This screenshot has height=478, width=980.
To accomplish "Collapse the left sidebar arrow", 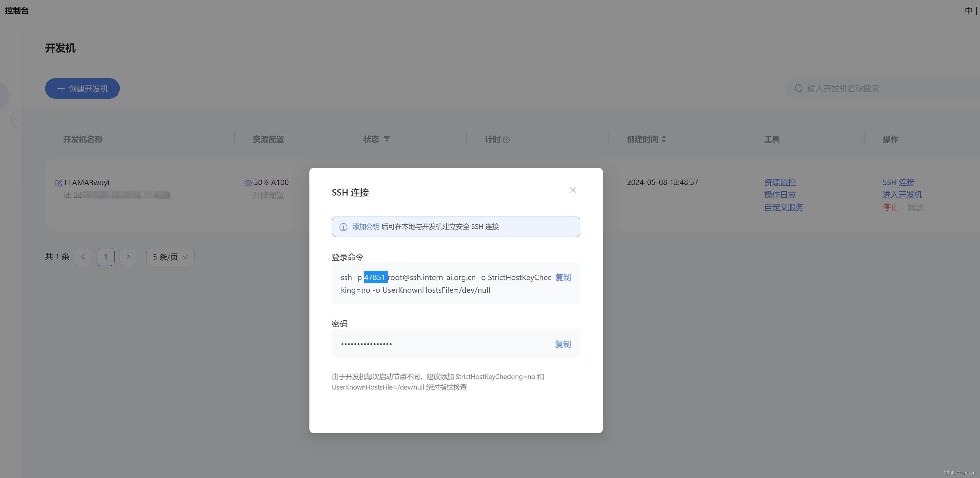I will [16, 119].
